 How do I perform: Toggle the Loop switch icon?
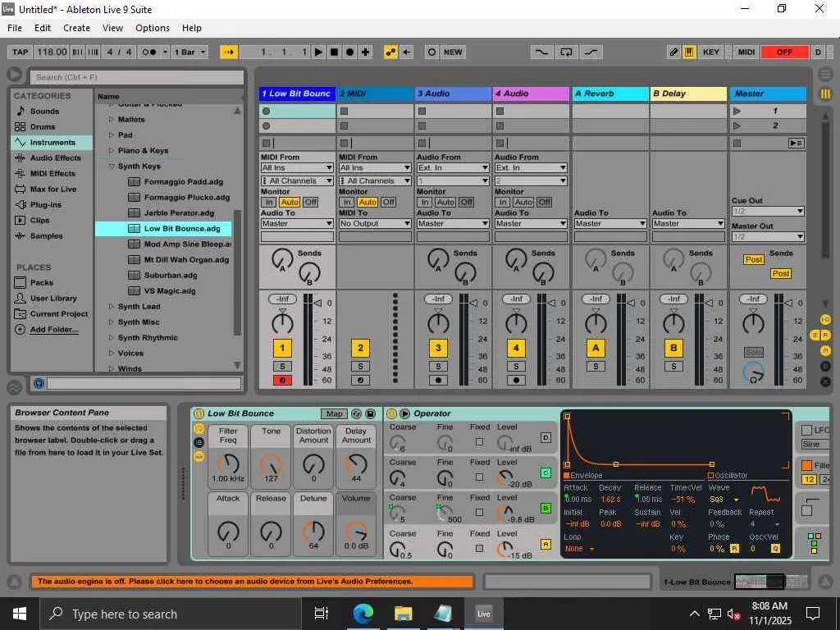point(566,52)
